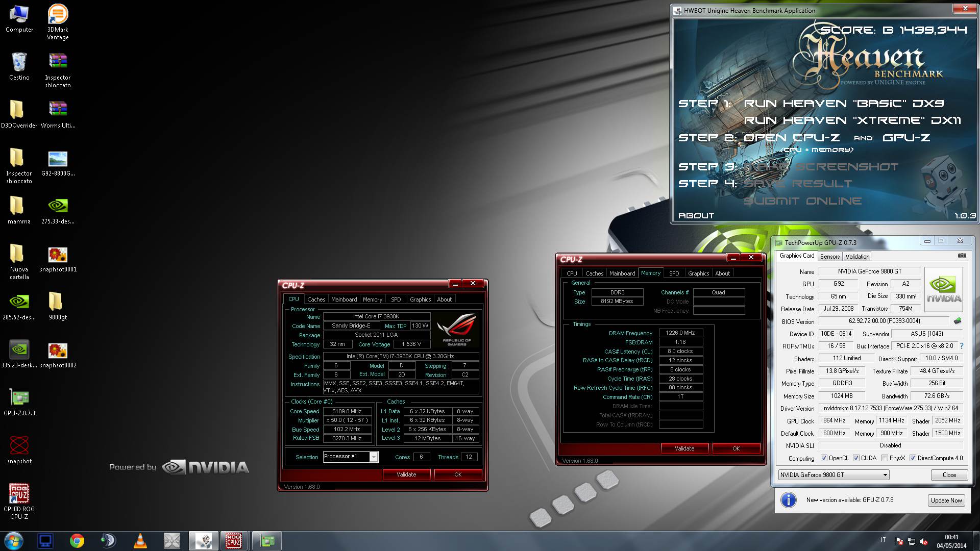Click the GPU Name field in GPU-Z
Viewport: 980px width, 551px height.
click(x=869, y=271)
